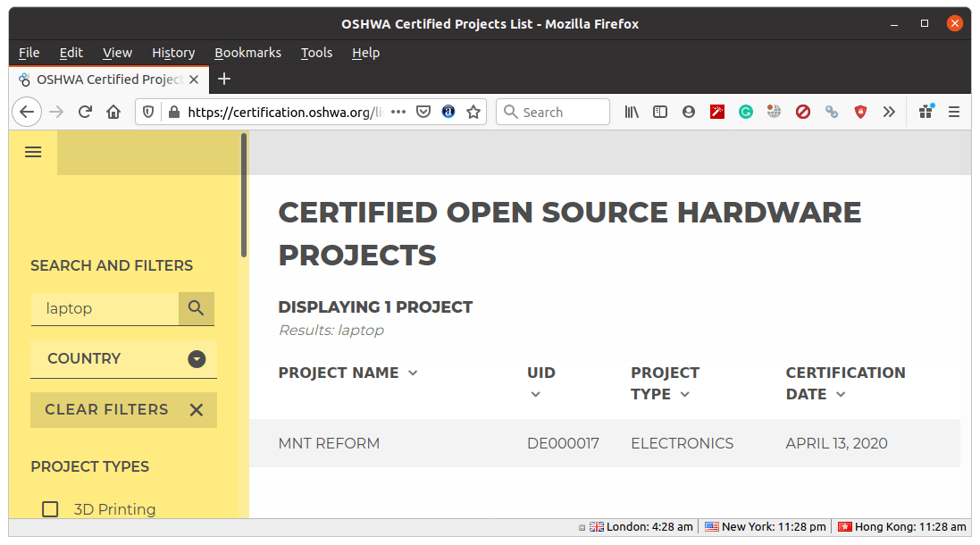This screenshot has width=980, height=545.
Task: Open the Firefox home page
Action: 113,113
